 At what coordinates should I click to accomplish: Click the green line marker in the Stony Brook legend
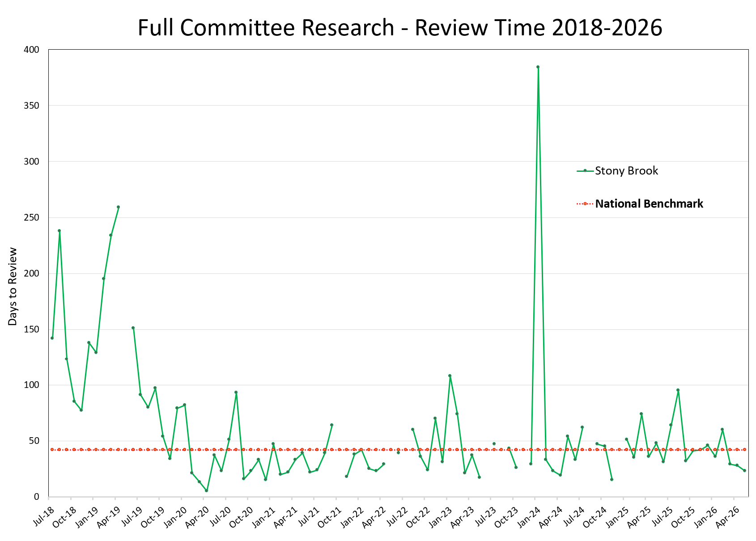point(585,170)
